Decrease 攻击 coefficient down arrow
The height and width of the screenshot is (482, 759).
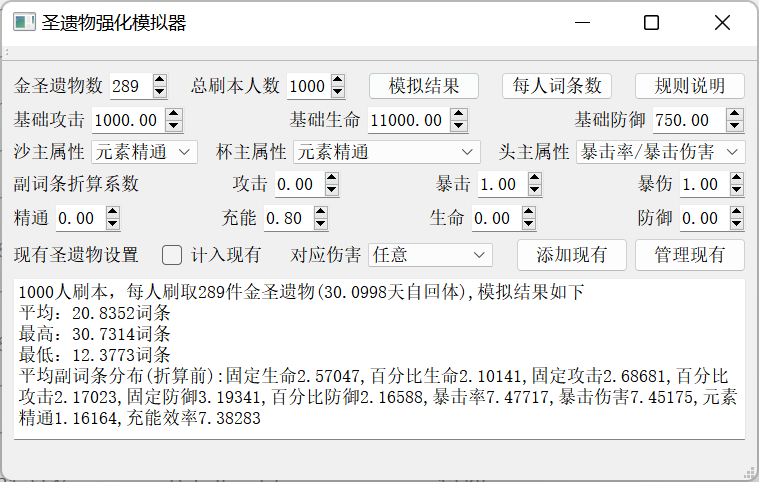coord(332,190)
